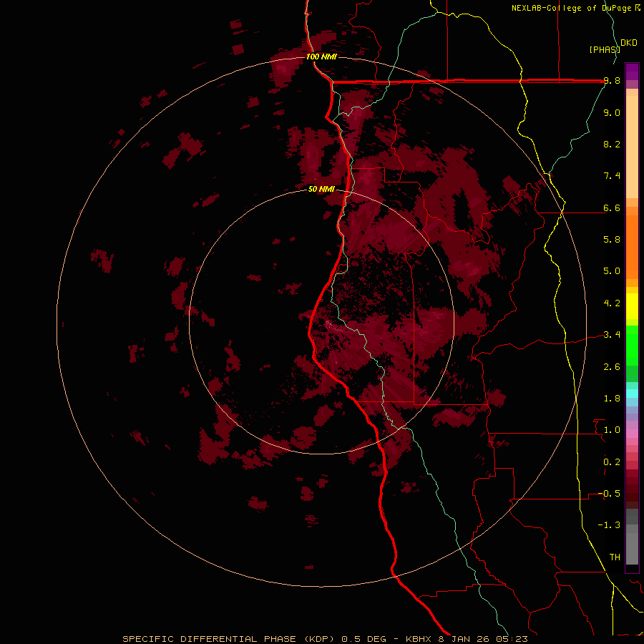Select the gray TH band on color scale
This screenshot has height=644, width=644.
632,548
